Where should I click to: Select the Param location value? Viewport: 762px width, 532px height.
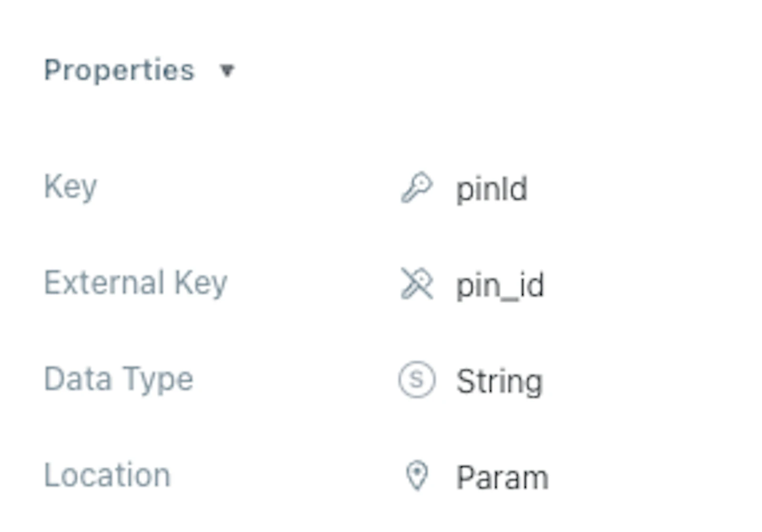[x=502, y=477]
